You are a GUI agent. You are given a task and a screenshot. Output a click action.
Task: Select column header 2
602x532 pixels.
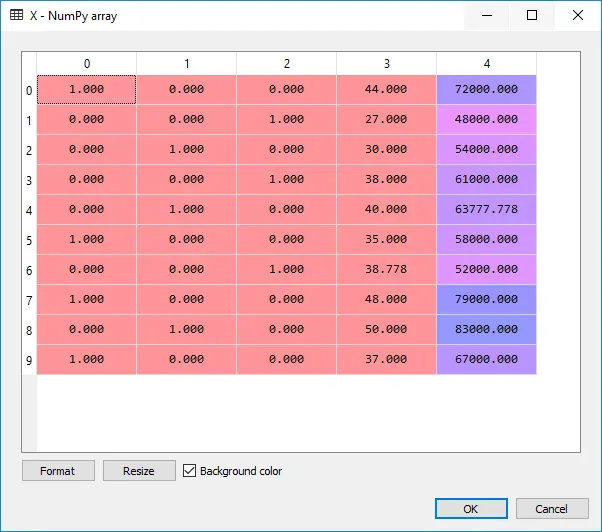click(x=287, y=64)
